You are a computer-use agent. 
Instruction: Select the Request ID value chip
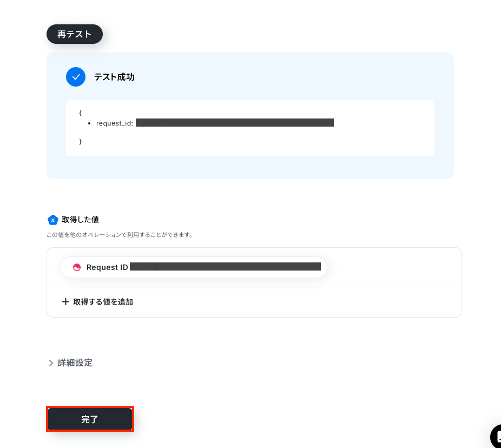coord(193,267)
